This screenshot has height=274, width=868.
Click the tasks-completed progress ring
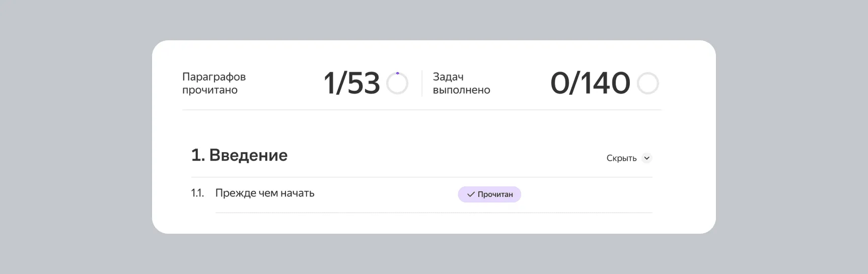click(648, 83)
